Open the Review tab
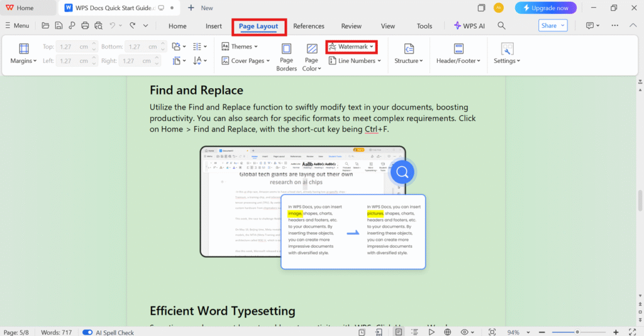Screen dimensions: 644x336 coord(351,26)
